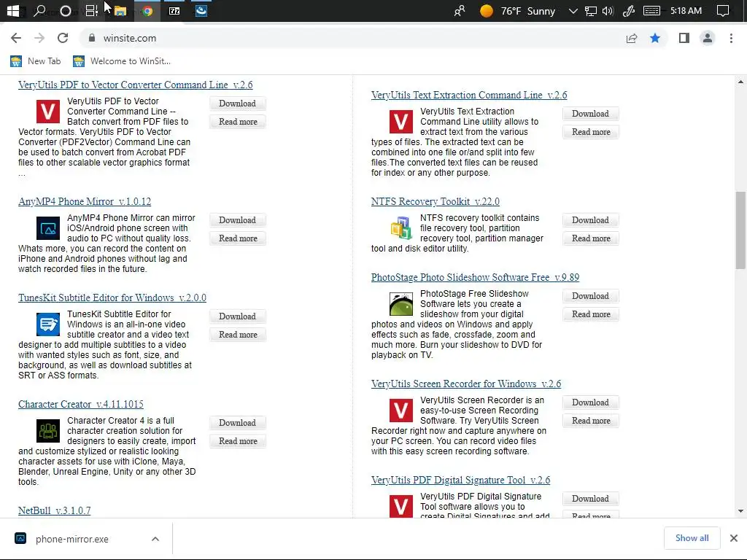Download VeryUtils PDF Digital Signature Tool
This screenshot has width=747, height=560.
[590, 499]
